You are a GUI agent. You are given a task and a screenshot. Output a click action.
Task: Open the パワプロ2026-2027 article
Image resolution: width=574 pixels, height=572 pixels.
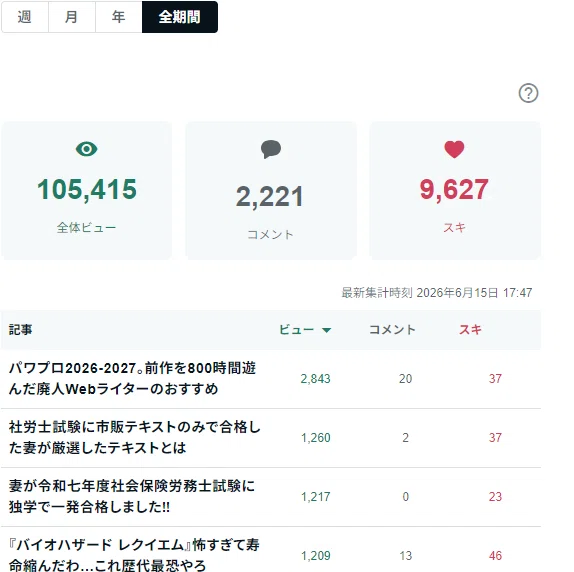132,378
